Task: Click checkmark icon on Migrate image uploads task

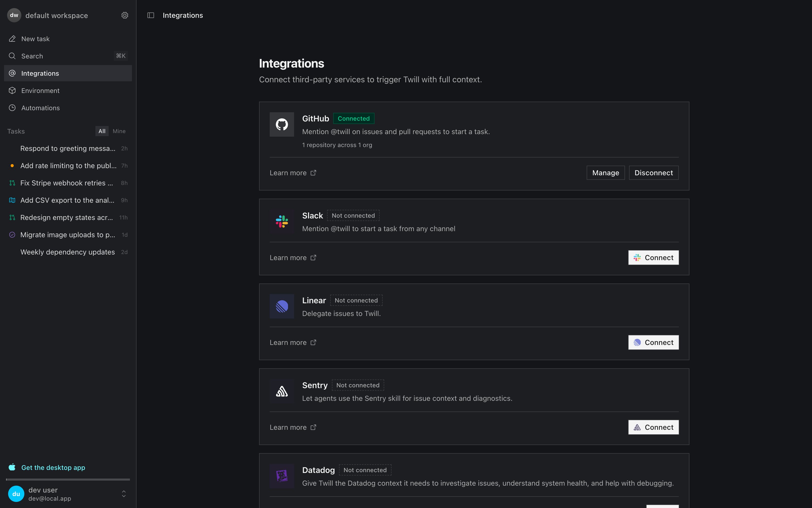Action: point(12,235)
